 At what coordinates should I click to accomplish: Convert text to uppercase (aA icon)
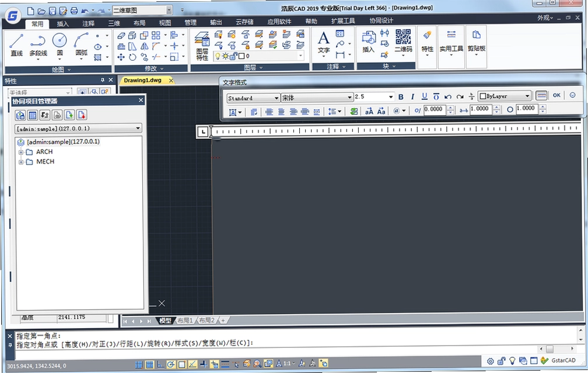pos(369,111)
